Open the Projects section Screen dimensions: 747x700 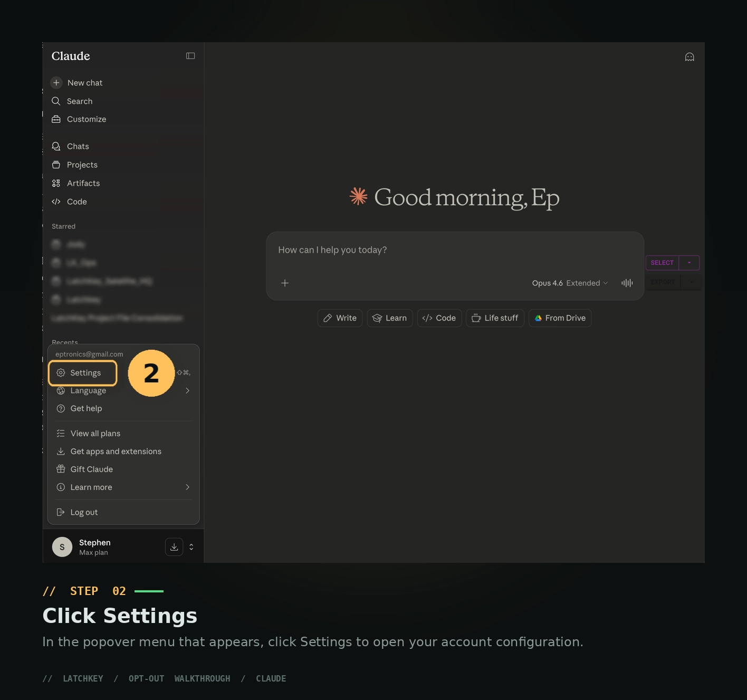[x=82, y=165]
